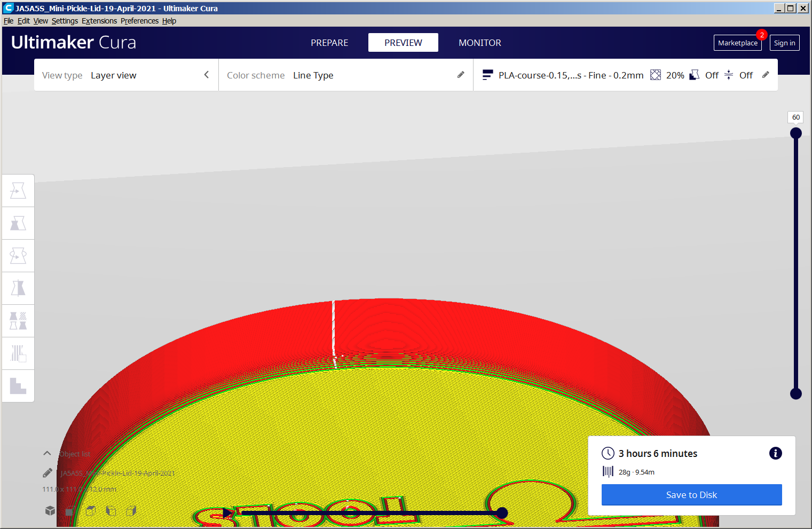The width and height of the screenshot is (812, 529).
Task: Play the layer path simulation
Action: point(227,513)
